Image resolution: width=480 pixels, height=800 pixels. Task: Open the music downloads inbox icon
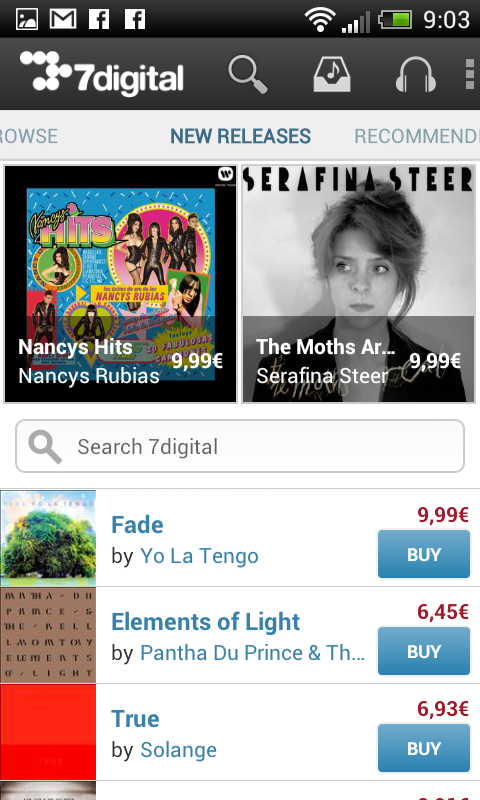pyautogui.click(x=332, y=74)
